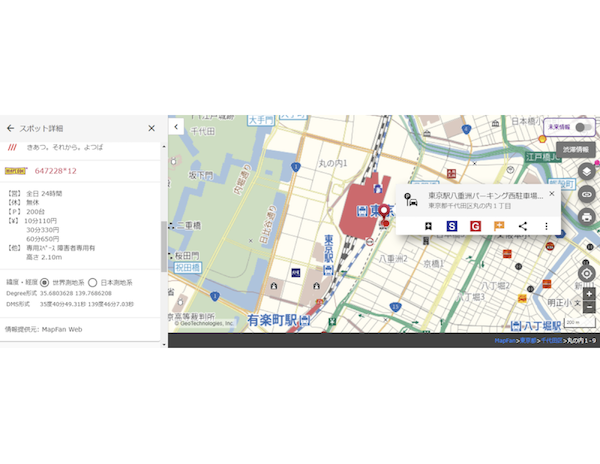
Task: Select the 日本測地系 radio button
Action: [x=92, y=282]
